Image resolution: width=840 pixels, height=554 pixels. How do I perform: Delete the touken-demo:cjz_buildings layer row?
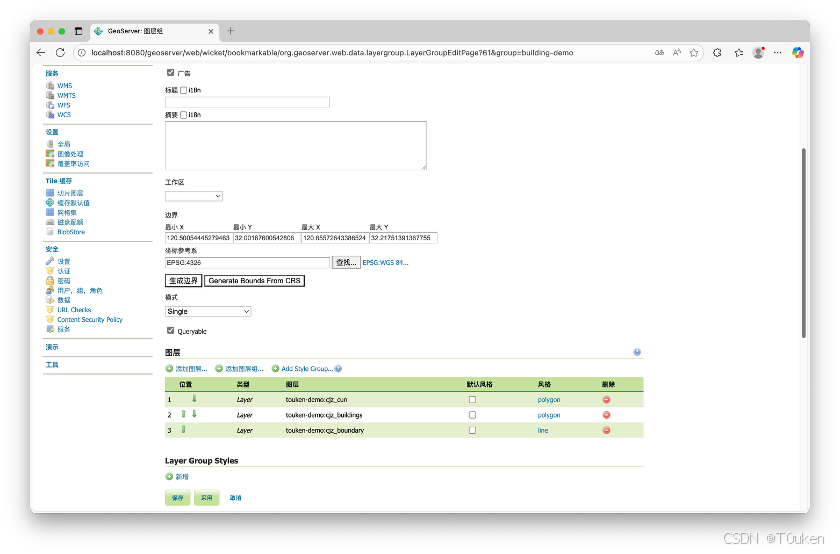pos(606,415)
